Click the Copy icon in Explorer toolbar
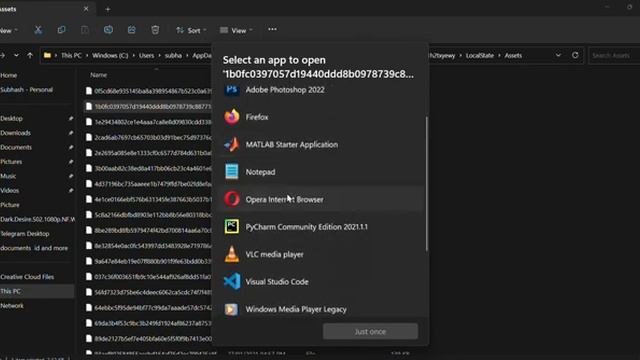The width and height of the screenshot is (640, 360). [x=61, y=30]
